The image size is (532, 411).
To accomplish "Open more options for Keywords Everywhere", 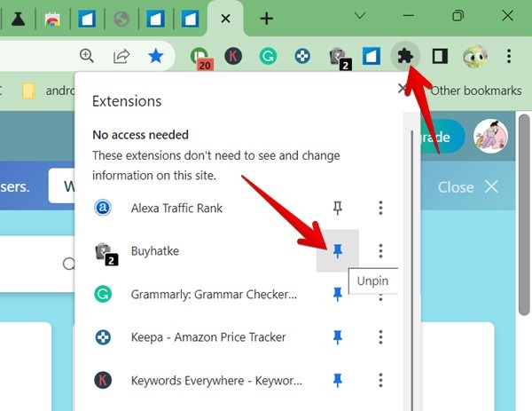I will (x=380, y=381).
